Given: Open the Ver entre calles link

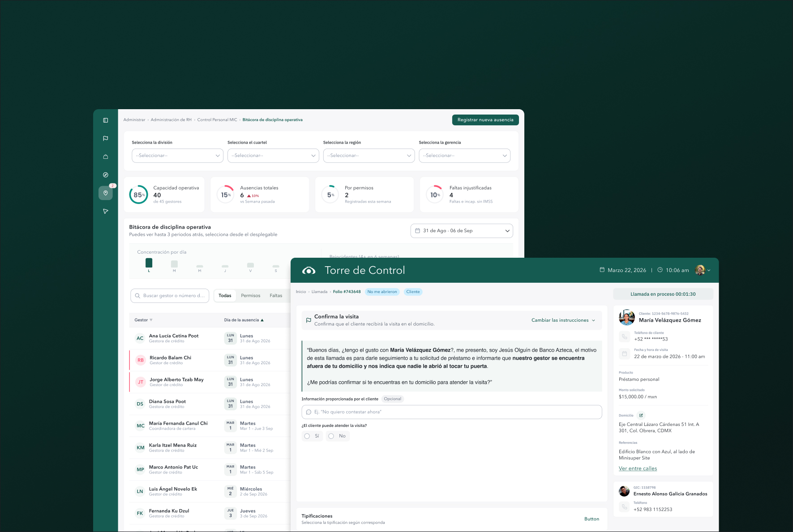Looking at the screenshot, I should (x=638, y=468).
